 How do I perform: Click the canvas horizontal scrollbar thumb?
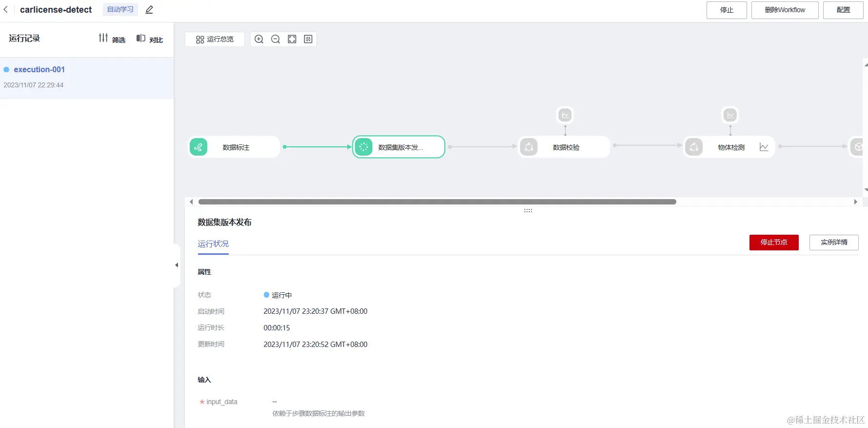tap(437, 202)
